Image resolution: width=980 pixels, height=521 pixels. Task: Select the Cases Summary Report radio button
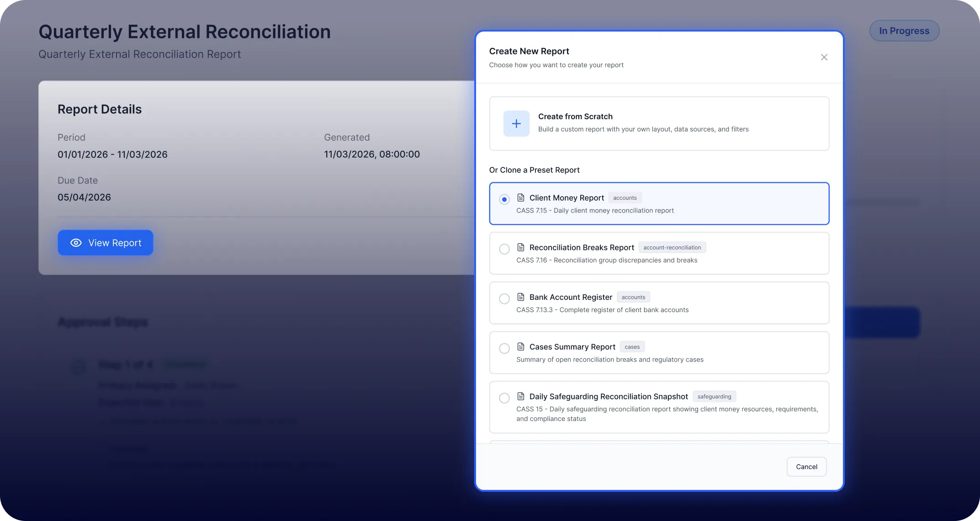(504, 348)
